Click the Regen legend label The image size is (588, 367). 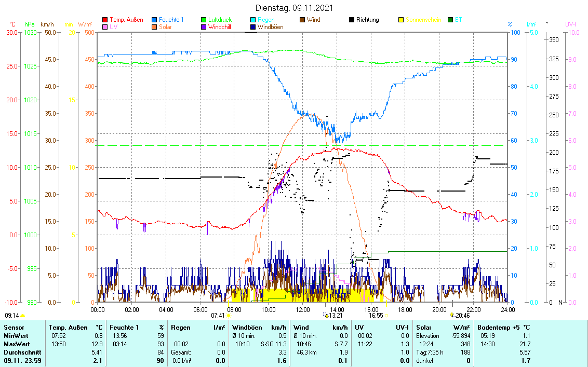tap(266, 20)
